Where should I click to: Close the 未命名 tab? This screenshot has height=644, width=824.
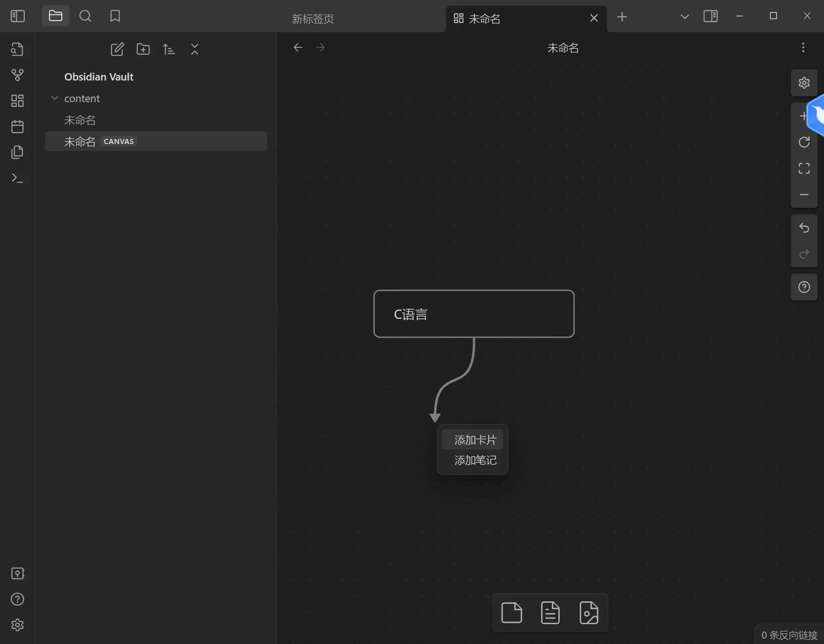(594, 18)
